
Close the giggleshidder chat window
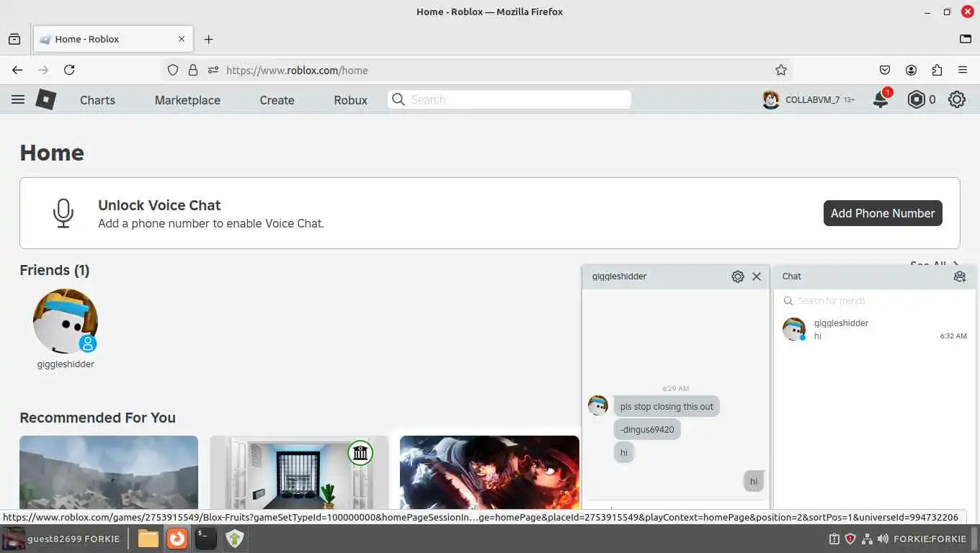757,276
